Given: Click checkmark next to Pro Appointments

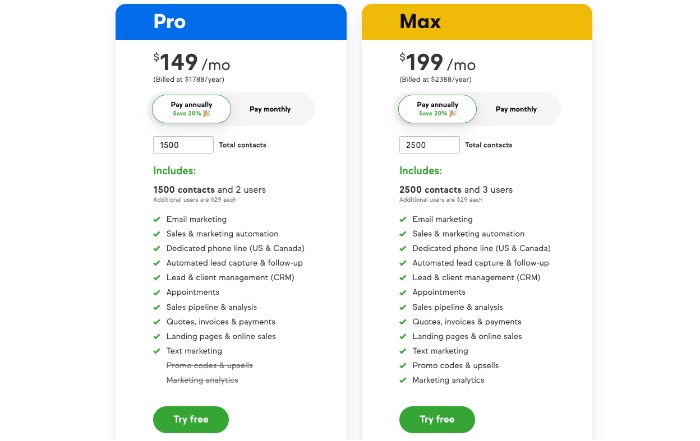Looking at the screenshot, I should pyautogui.click(x=157, y=292).
